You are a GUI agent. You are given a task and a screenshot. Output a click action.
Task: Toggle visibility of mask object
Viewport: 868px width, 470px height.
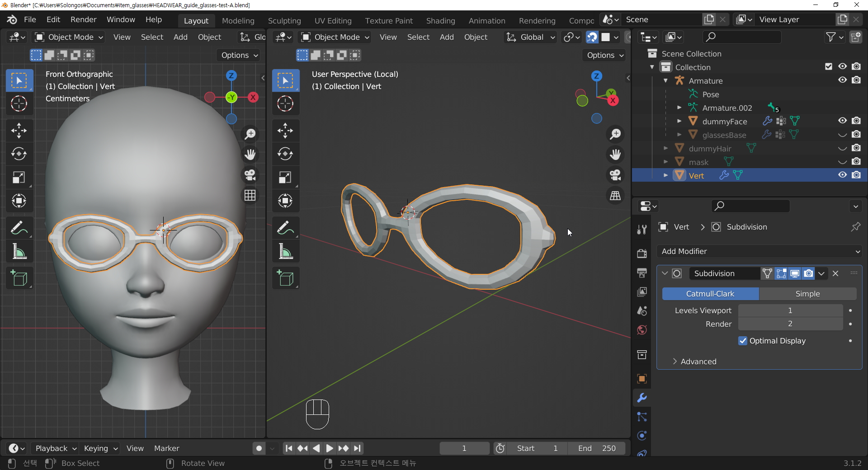842,161
